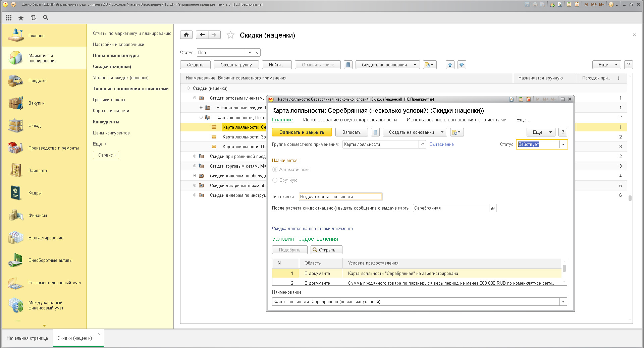Click into Группа совместного применения field
This screenshot has width=644, height=348.
[380, 144]
